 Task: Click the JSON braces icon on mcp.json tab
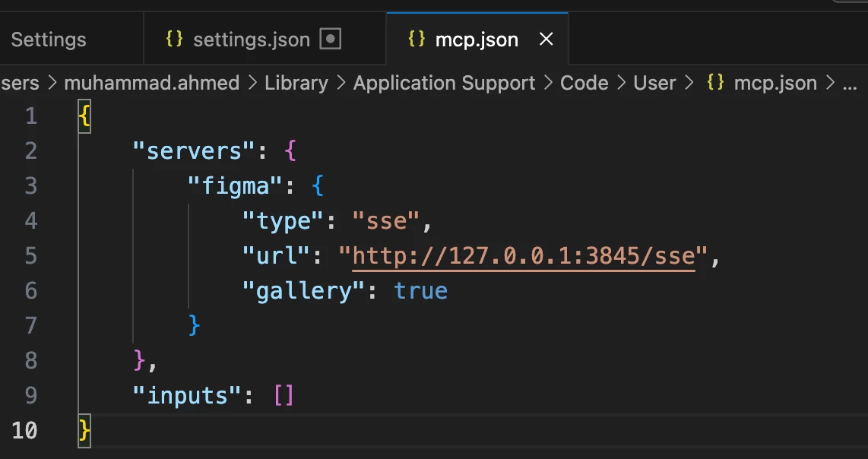click(417, 39)
